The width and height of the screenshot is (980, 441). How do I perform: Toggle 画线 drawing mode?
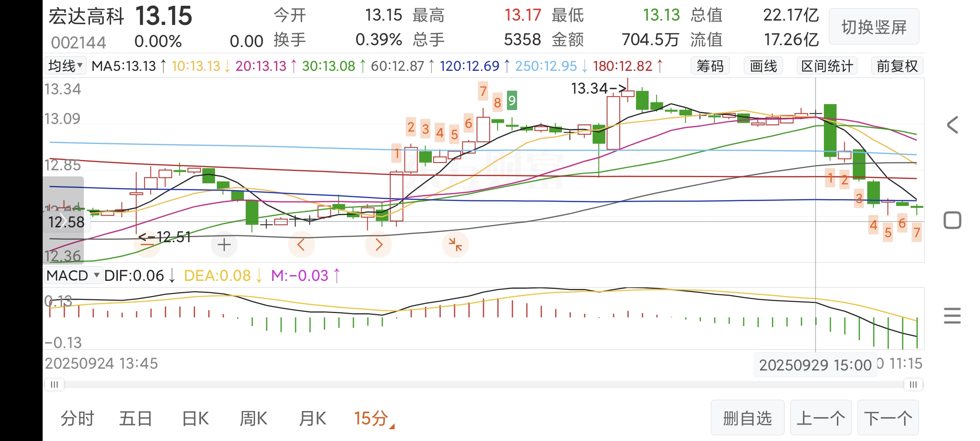(x=763, y=66)
